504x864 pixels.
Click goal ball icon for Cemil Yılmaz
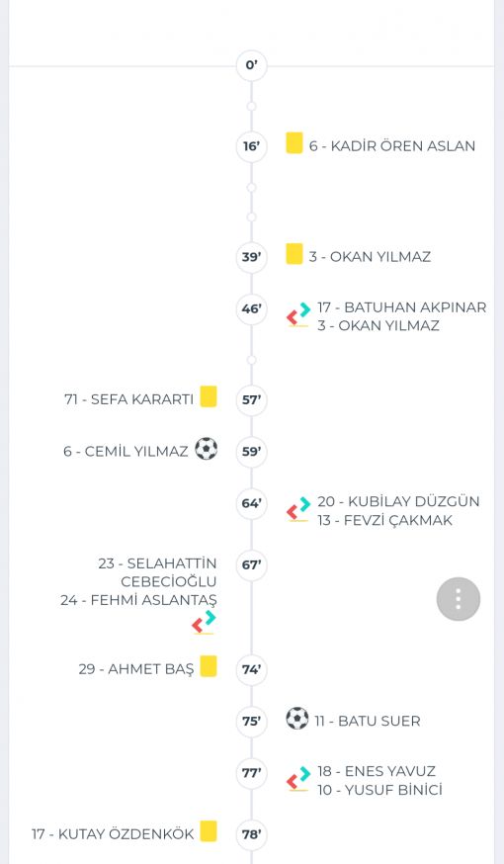206,449
